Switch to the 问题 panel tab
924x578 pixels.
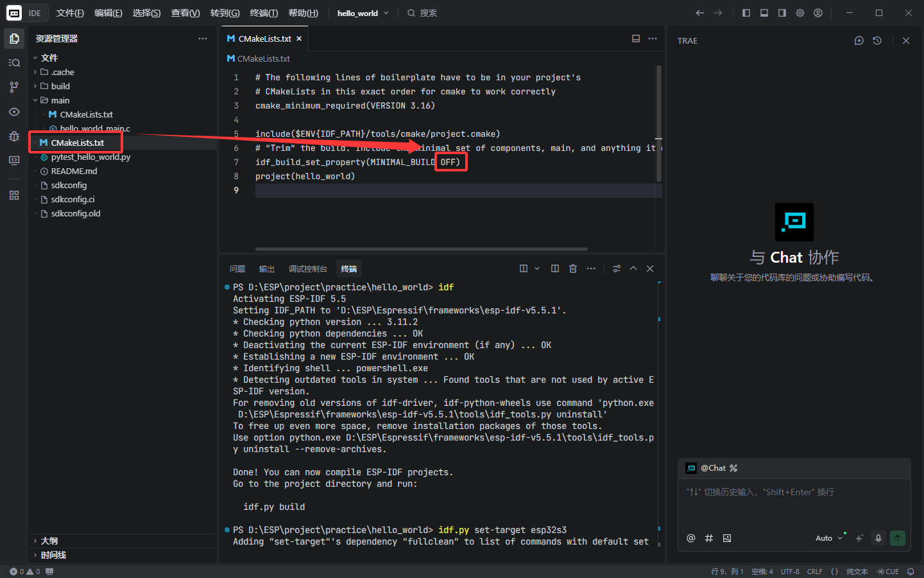click(237, 268)
